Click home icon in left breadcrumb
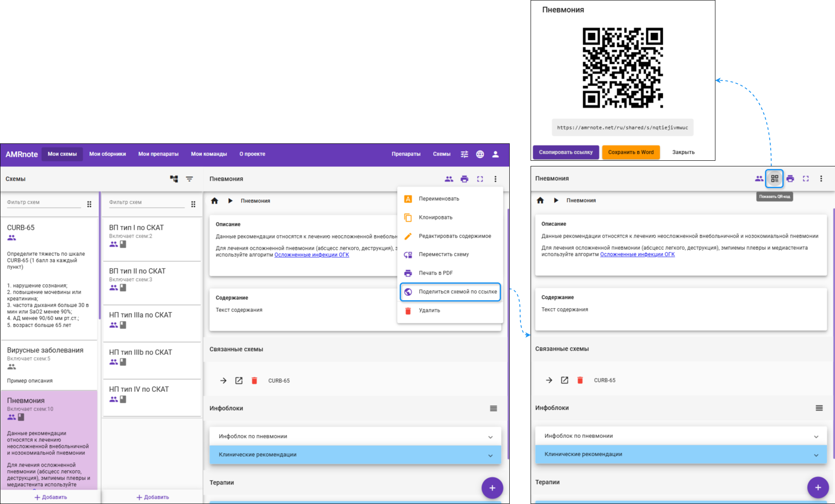 [x=214, y=201]
